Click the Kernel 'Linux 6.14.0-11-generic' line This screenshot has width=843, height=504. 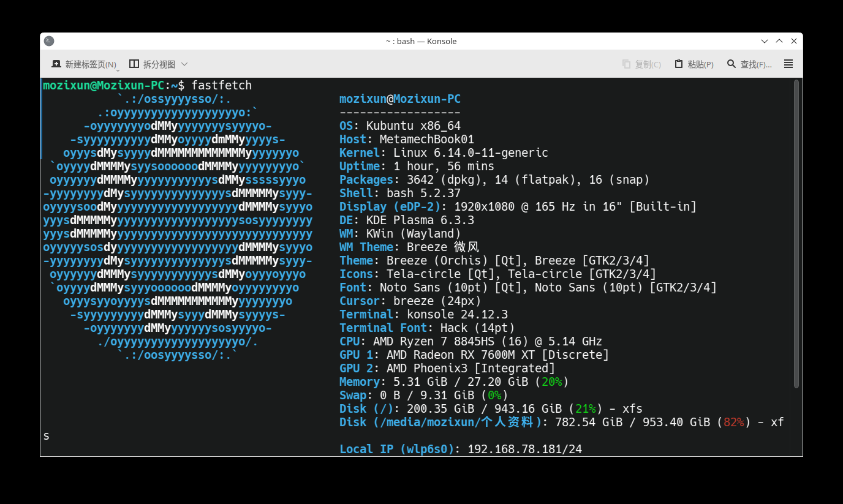(444, 152)
